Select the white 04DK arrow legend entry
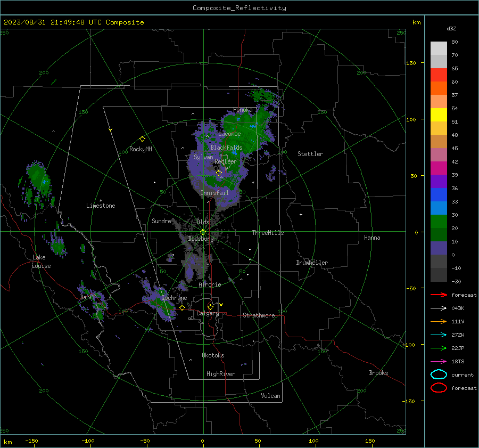This screenshot has height=448, width=479. [439, 308]
